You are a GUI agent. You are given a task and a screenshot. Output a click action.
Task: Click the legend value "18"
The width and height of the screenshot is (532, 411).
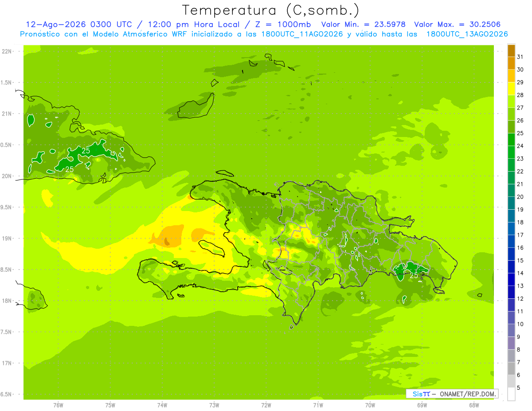520,223
